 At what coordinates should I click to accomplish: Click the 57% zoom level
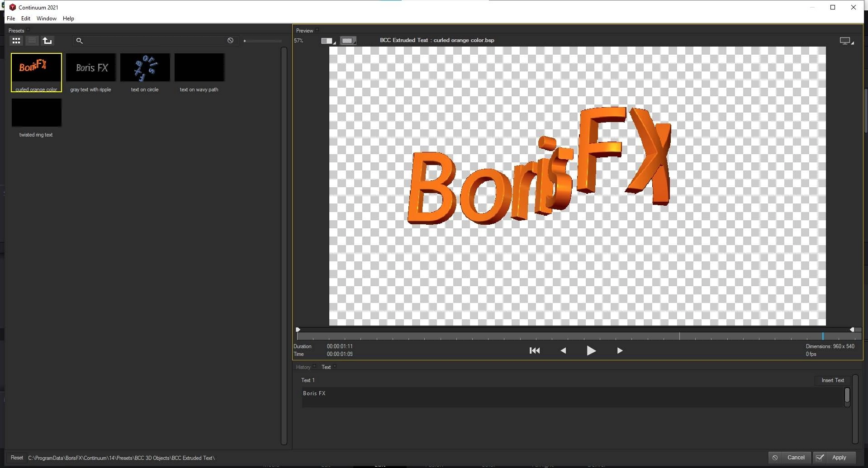click(299, 41)
